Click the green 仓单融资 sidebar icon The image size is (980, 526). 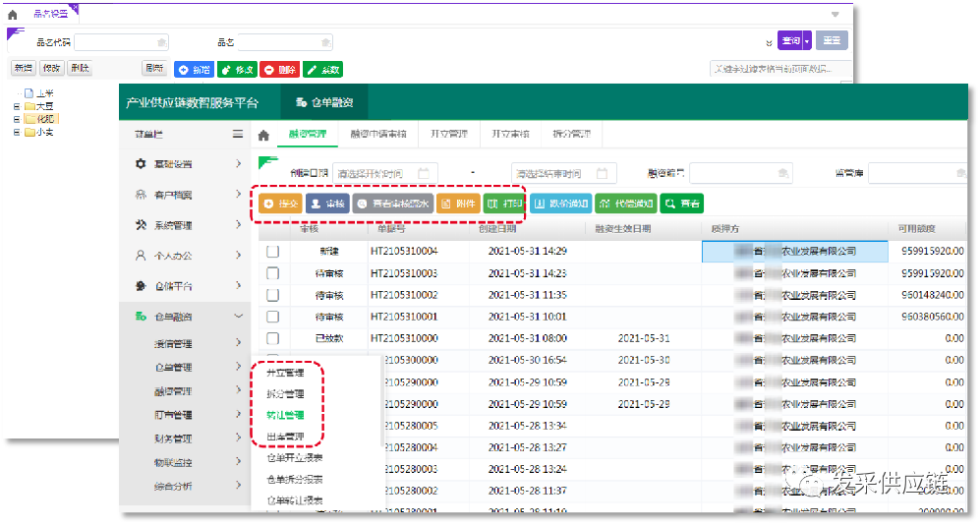(x=141, y=317)
